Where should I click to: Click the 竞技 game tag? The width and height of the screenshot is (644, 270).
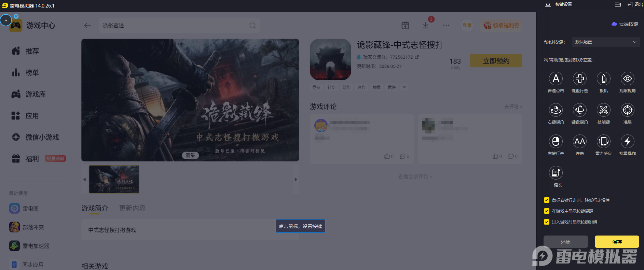click(316, 87)
